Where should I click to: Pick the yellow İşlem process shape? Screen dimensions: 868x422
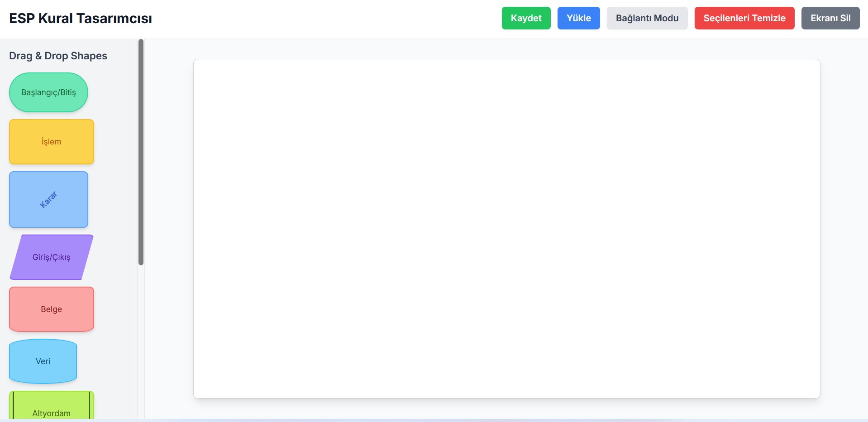pos(52,142)
